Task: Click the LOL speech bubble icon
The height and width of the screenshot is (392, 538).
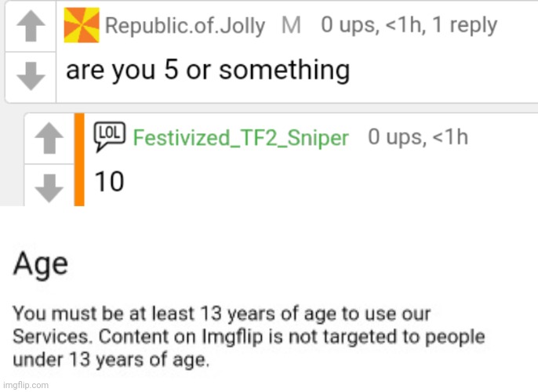Action: pyautogui.click(x=110, y=136)
